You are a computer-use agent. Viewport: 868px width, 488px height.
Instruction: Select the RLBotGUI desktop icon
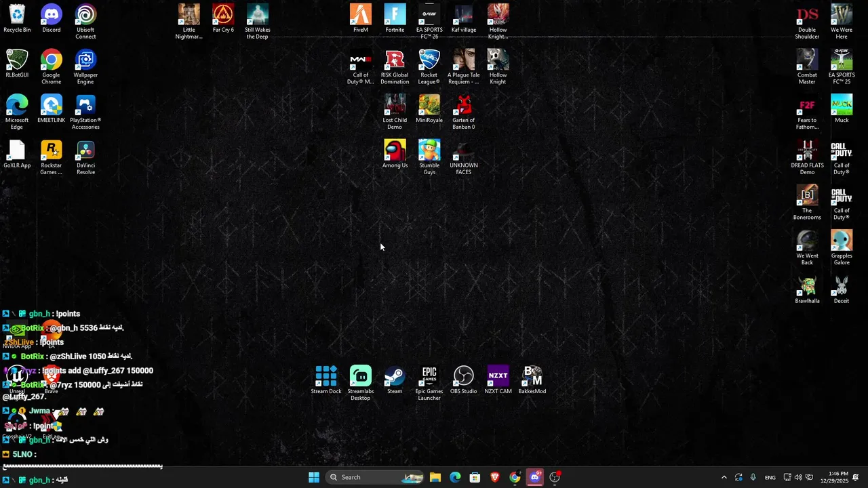click(17, 64)
